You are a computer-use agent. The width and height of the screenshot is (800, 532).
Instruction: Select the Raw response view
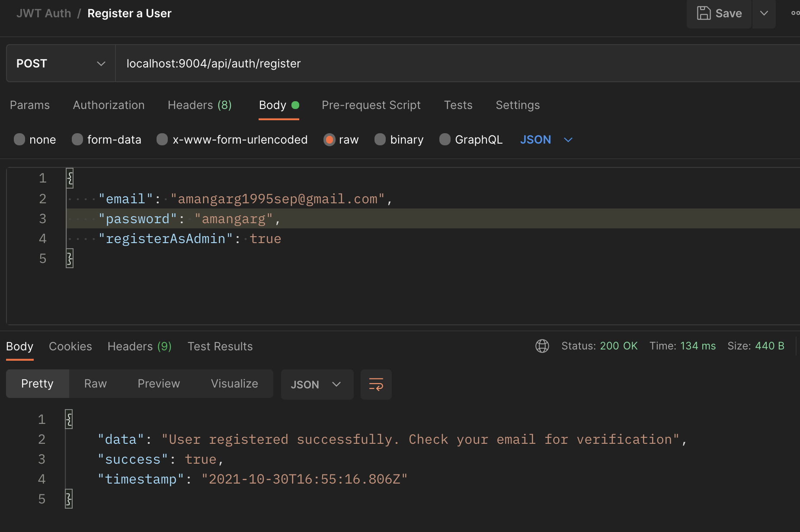pos(96,384)
